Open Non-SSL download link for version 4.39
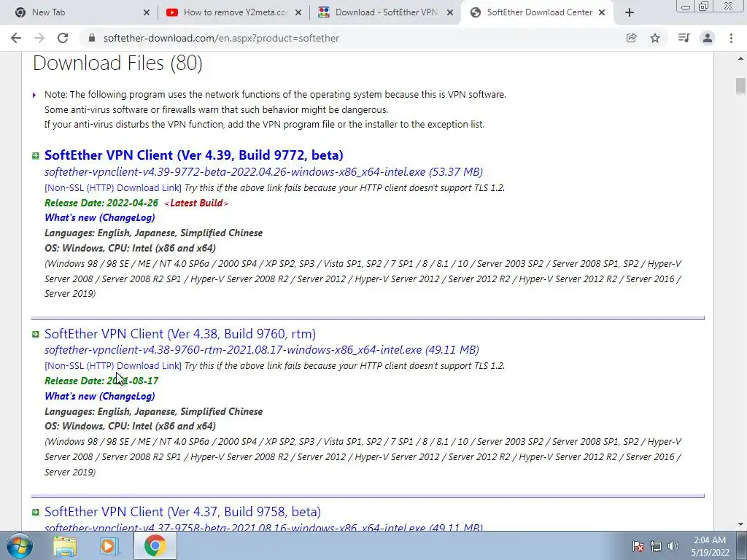The width and height of the screenshot is (747, 560). (113, 187)
